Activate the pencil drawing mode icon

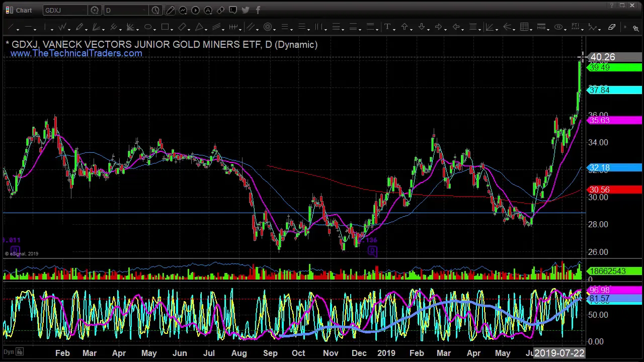(x=170, y=10)
